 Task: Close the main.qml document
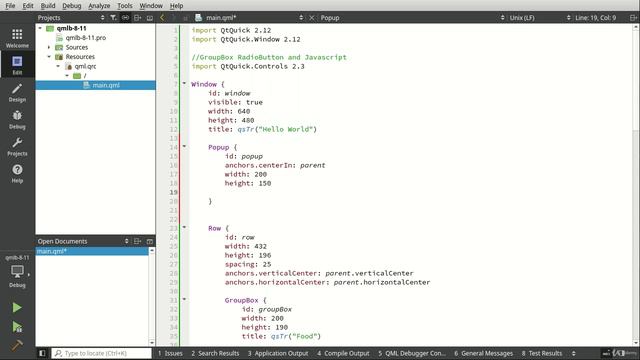coord(311,18)
